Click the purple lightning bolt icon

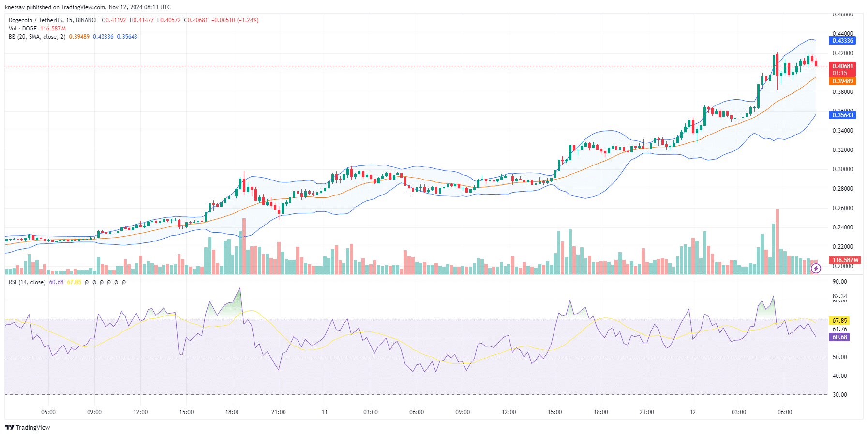[816, 268]
